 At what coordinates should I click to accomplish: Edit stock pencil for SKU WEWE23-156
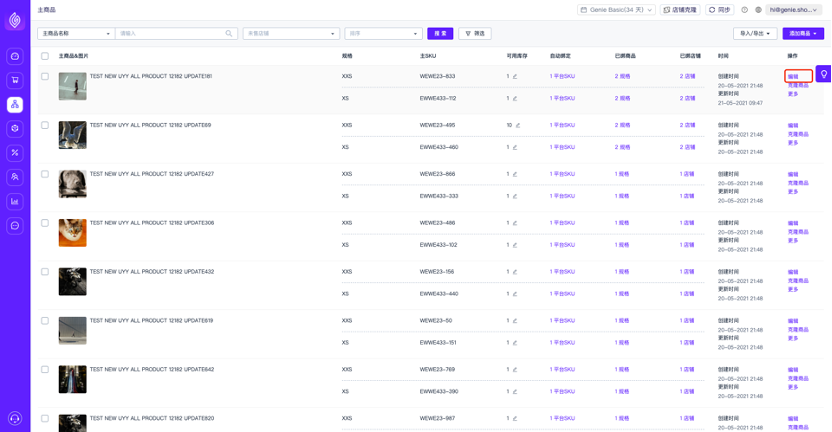click(515, 272)
